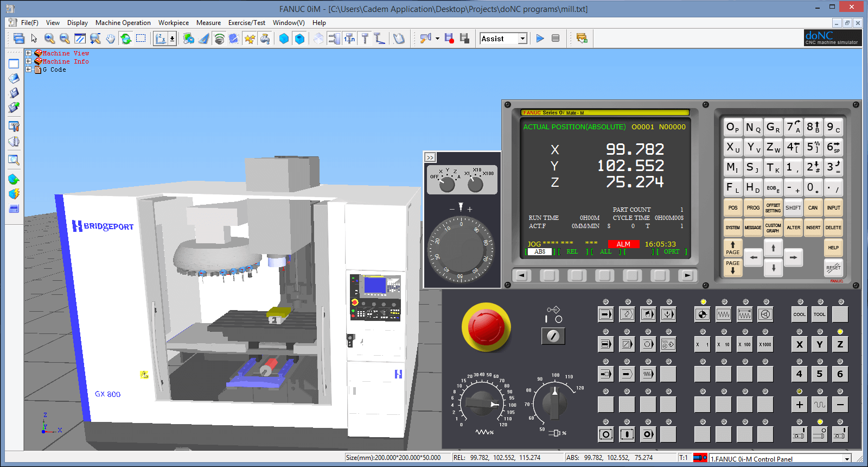Click the feedrate override rotary knob
Screen dimensions: 868x467
click(x=481, y=403)
